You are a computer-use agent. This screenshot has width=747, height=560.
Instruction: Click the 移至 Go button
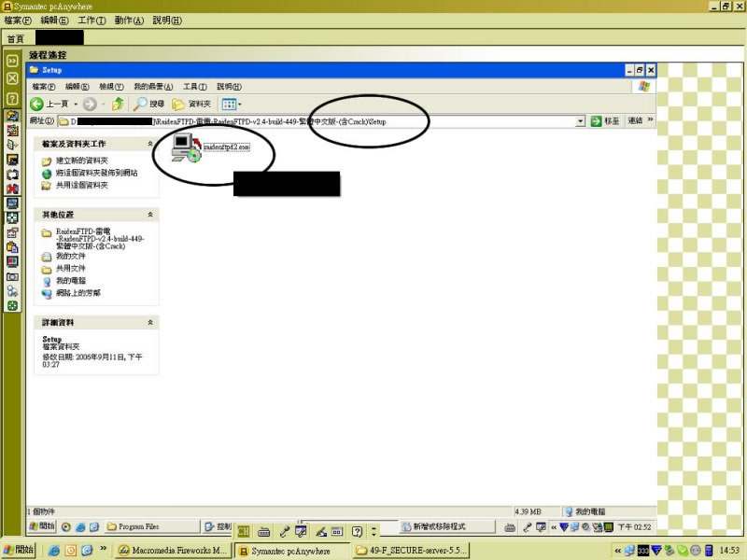[604, 121]
